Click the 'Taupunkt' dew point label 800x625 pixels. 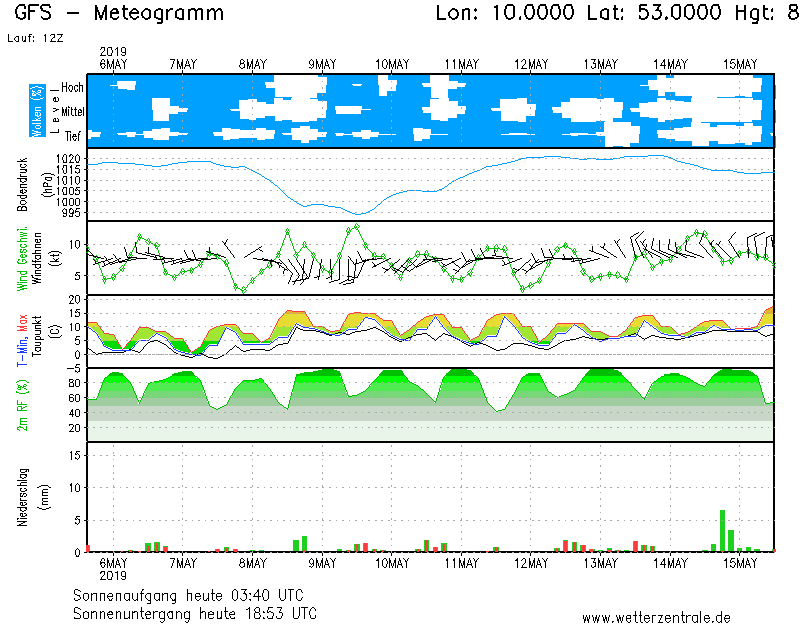(37, 336)
